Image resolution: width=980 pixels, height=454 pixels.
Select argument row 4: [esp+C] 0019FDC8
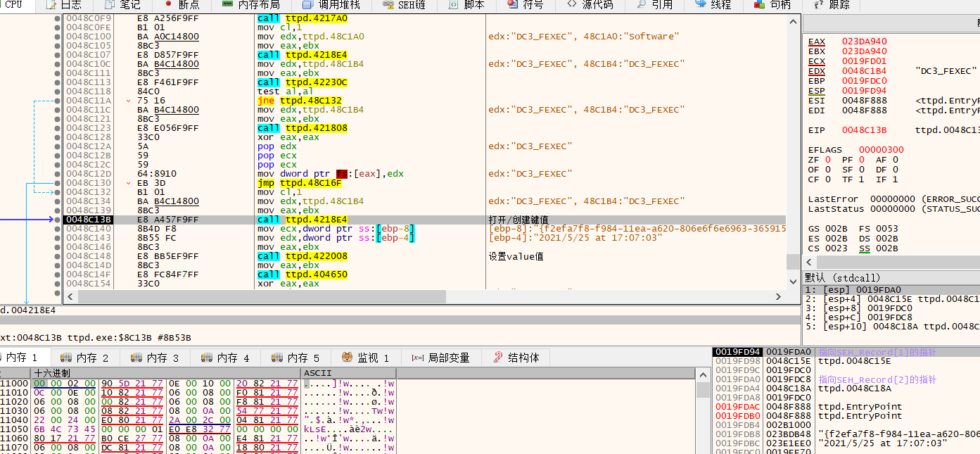pyautogui.click(x=891, y=317)
